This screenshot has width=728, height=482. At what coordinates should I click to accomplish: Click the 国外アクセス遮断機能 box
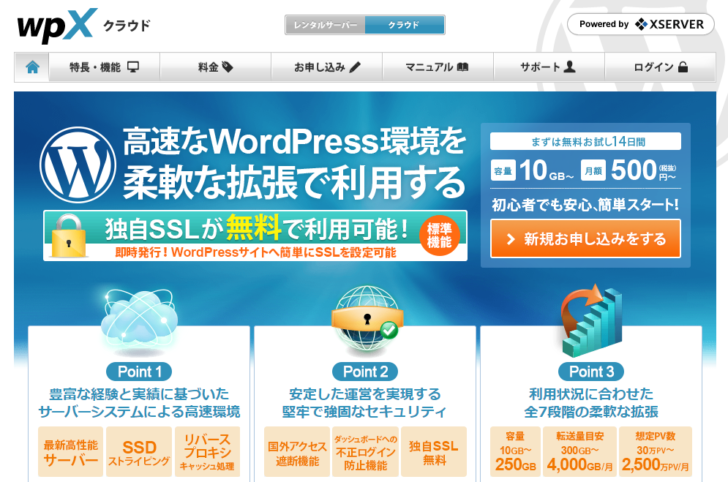pos(297,452)
